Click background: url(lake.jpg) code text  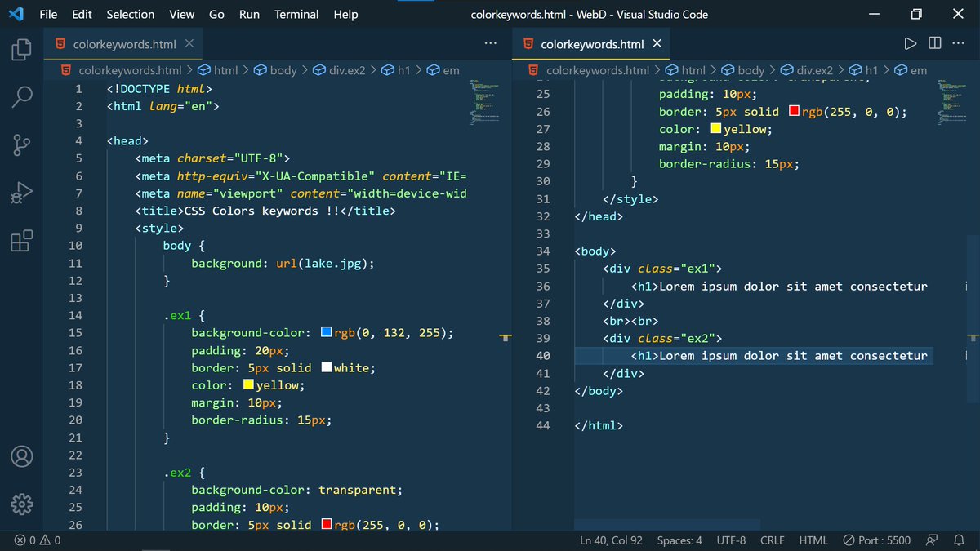[283, 263]
